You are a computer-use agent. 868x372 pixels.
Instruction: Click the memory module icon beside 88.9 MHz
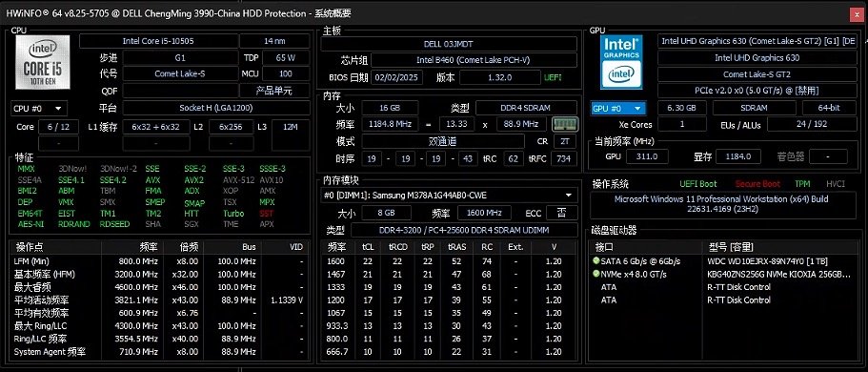tap(565, 124)
